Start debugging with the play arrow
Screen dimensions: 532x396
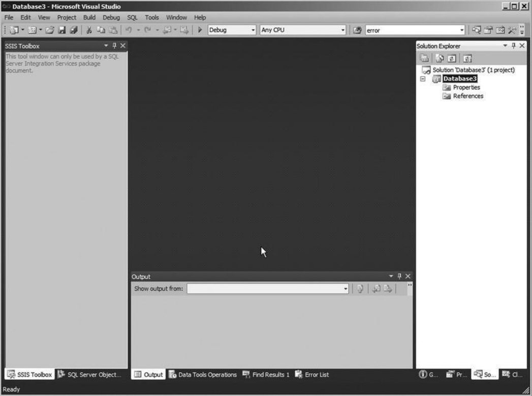point(200,30)
